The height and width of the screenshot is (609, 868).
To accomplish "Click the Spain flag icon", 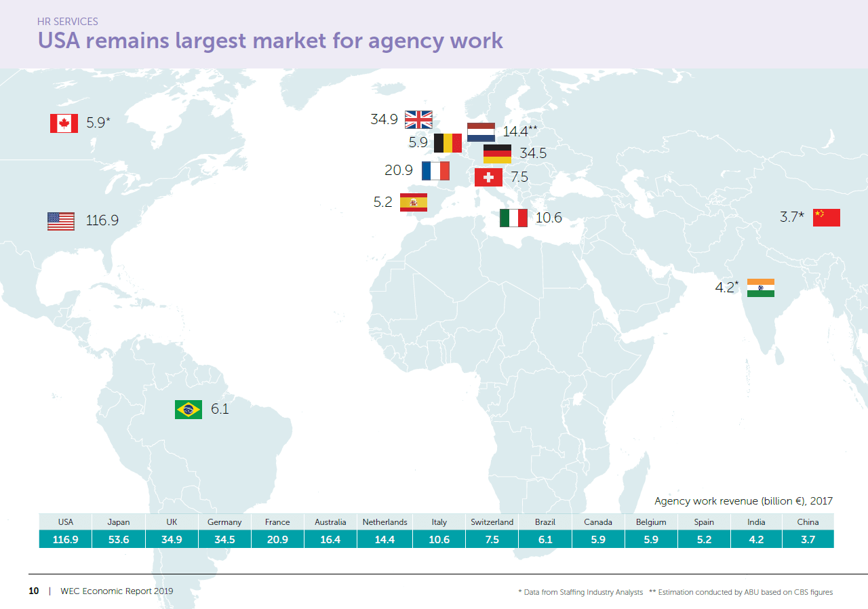I will coord(413,202).
